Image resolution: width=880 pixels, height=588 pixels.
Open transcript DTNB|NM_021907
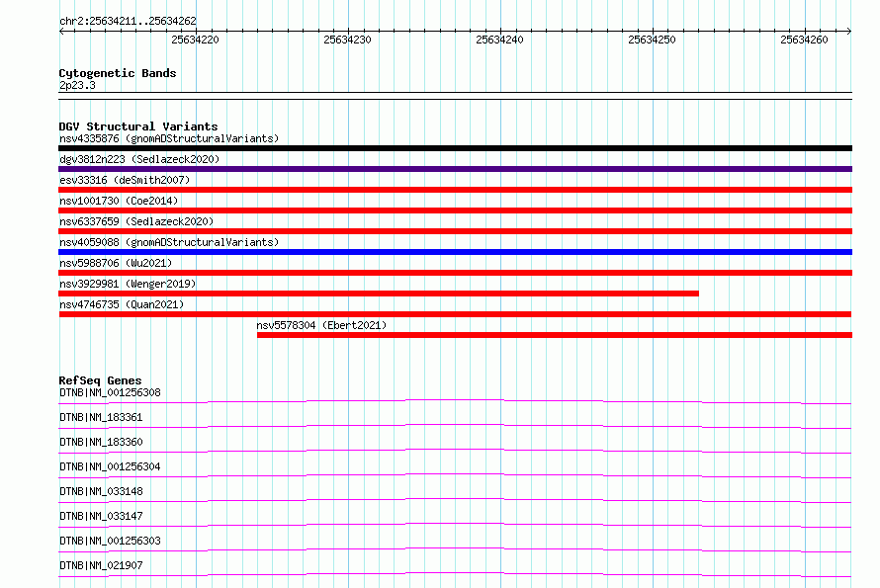pyautogui.click(x=101, y=565)
